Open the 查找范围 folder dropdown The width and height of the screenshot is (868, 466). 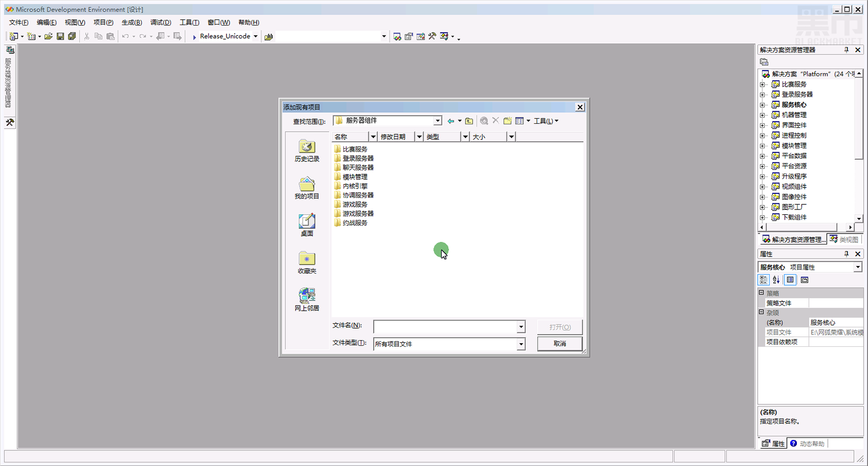(x=438, y=121)
